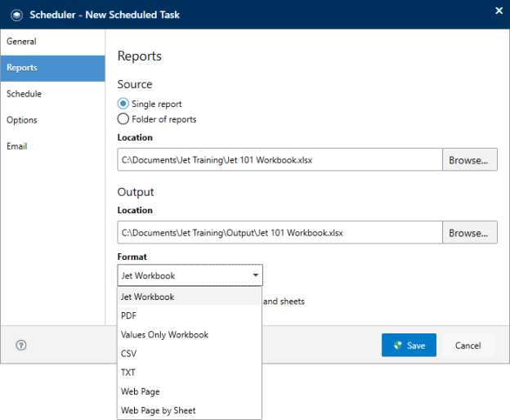Click the help question mark icon
Image resolution: width=510 pixels, height=420 pixels.
(21, 345)
